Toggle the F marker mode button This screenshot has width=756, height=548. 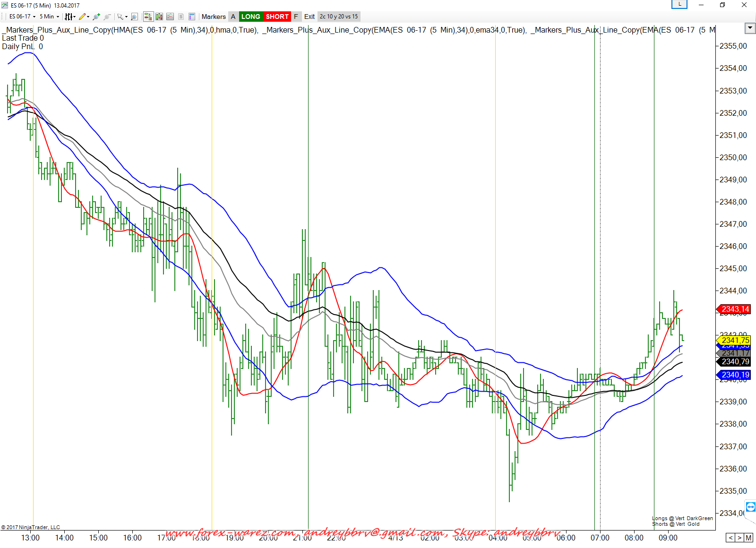tap(296, 17)
